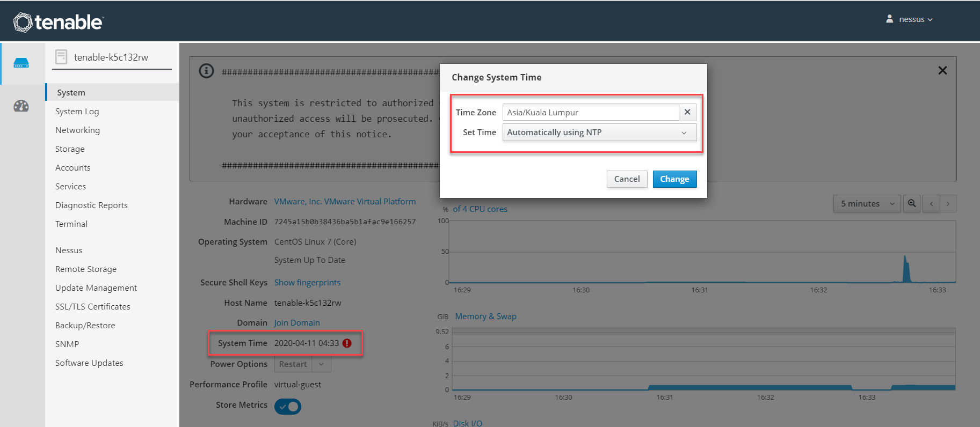Open the VMware Virtual Platform hardware link
The height and width of the screenshot is (427, 980).
[x=345, y=201]
